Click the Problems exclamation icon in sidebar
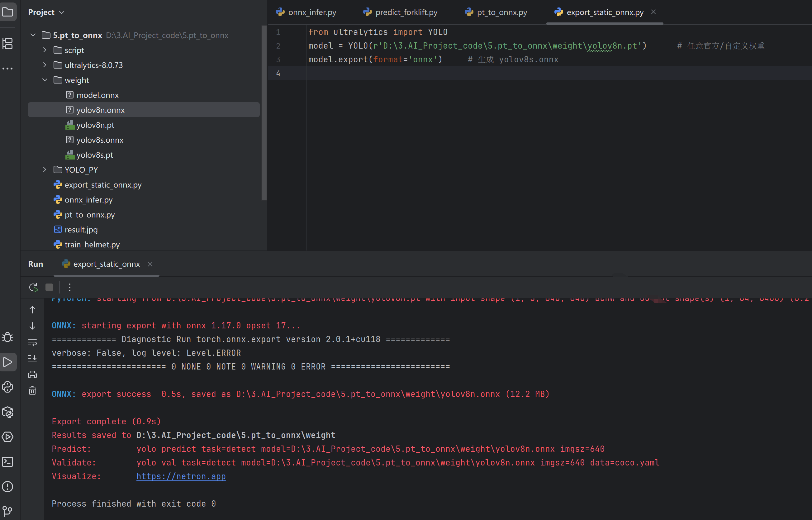The width and height of the screenshot is (812, 520). tap(7, 487)
